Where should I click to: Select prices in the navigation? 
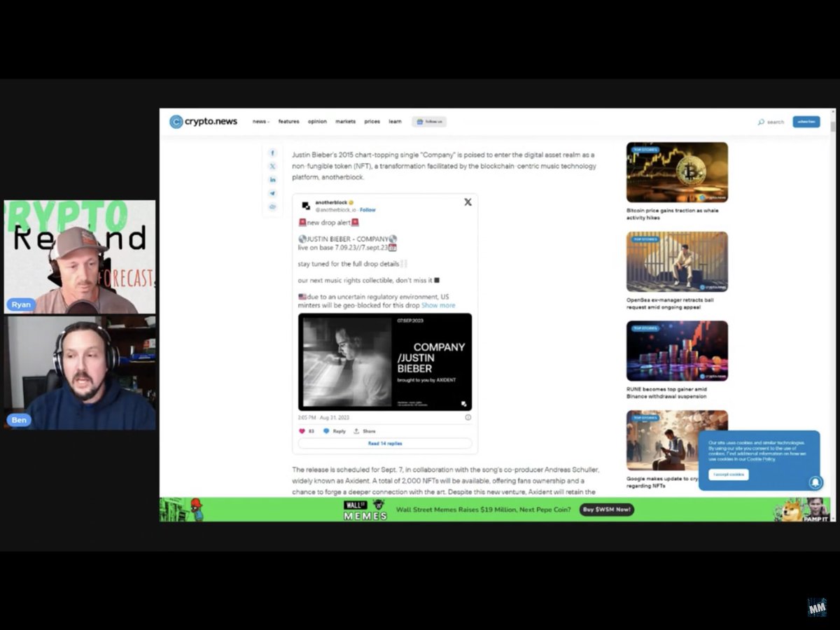[372, 122]
